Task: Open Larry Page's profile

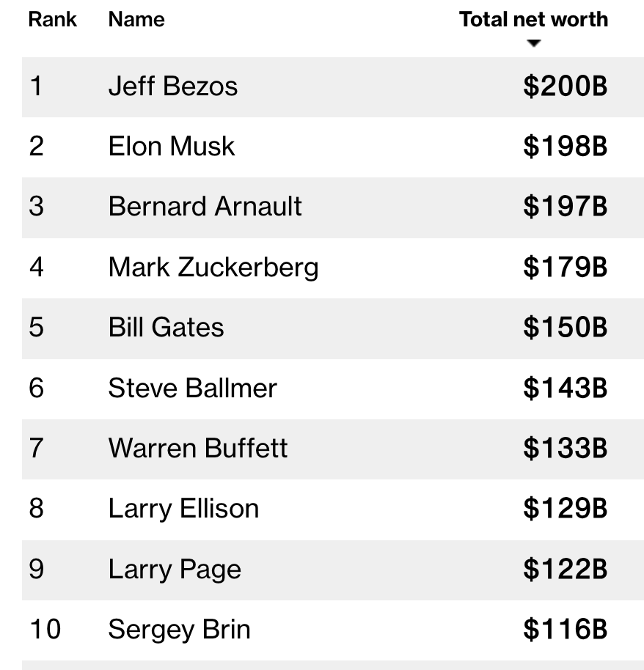Action: [175, 569]
